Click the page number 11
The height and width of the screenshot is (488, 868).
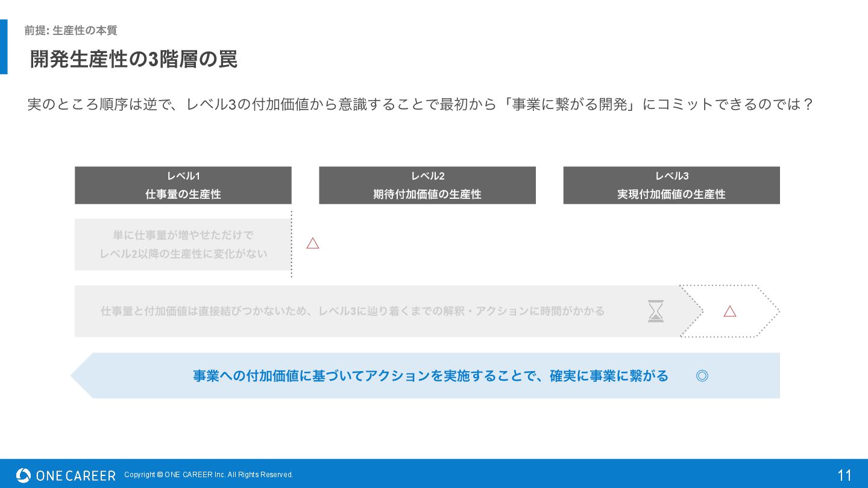click(x=844, y=475)
